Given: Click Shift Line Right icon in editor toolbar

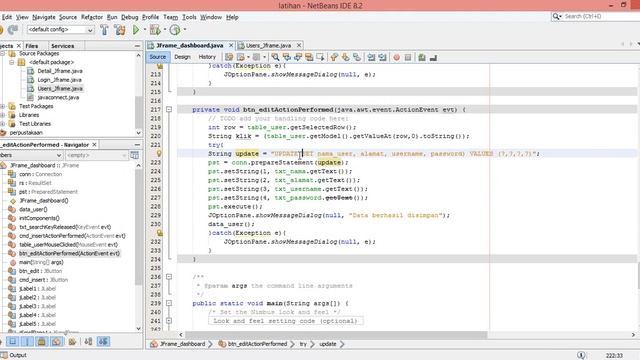Looking at the screenshot, I should [x=382, y=57].
